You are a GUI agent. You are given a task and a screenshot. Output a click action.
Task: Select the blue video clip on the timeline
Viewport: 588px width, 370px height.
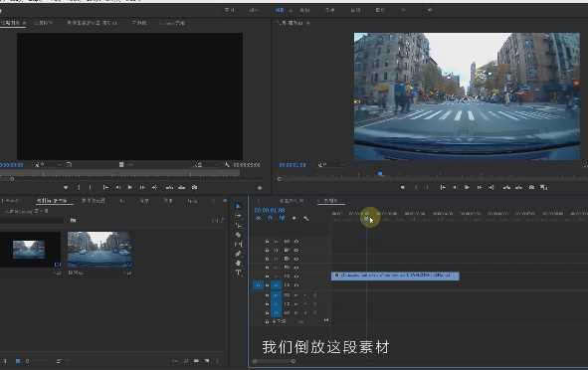coord(395,276)
